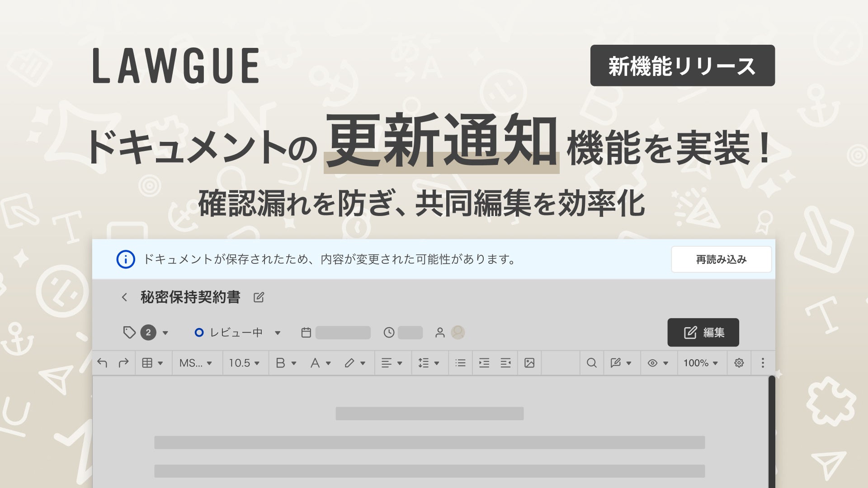Viewport: 868px width, 488px height.
Task: Click the redo arrow icon
Action: tap(123, 363)
